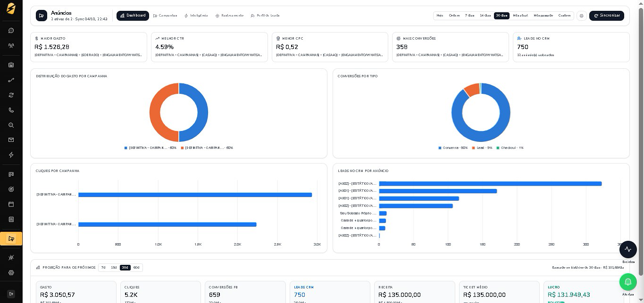Click the blue Conversa legend swatch
Viewport: 644px width, 303px height.
[x=440, y=148]
